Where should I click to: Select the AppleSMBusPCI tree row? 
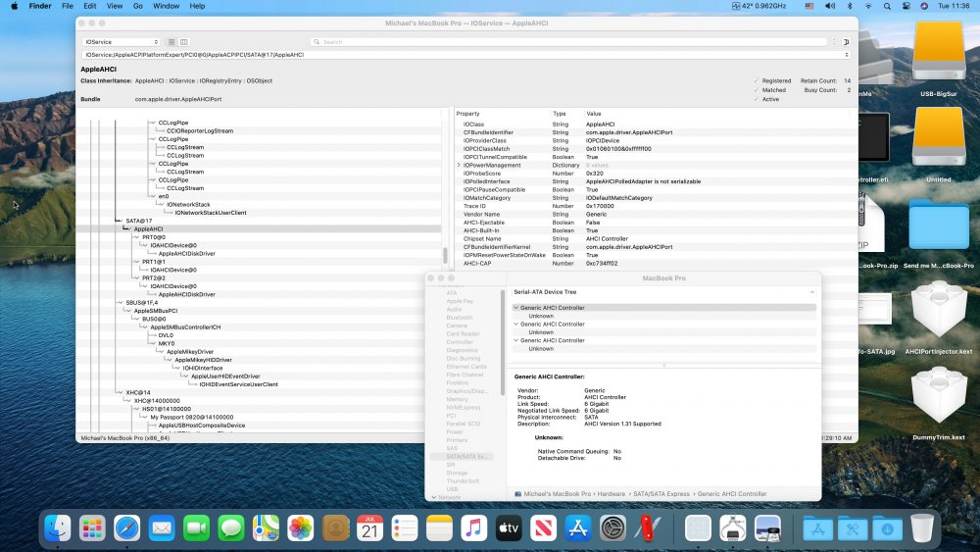coord(156,311)
